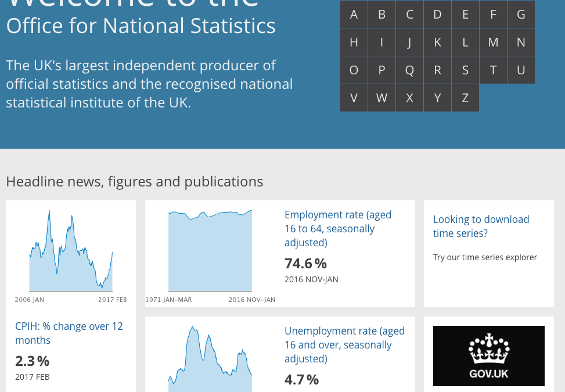Image resolution: width=565 pixels, height=392 pixels.
Task: Open the Employment rate aged 16 to 64 link
Action: 338,228
